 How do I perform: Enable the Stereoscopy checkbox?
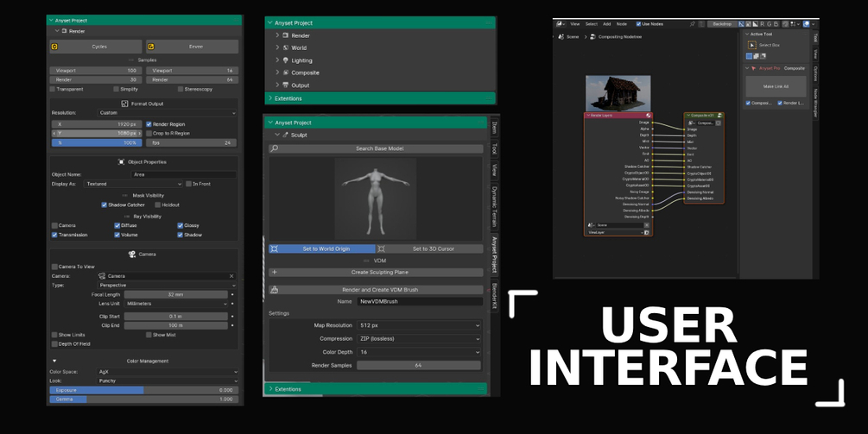click(181, 89)
